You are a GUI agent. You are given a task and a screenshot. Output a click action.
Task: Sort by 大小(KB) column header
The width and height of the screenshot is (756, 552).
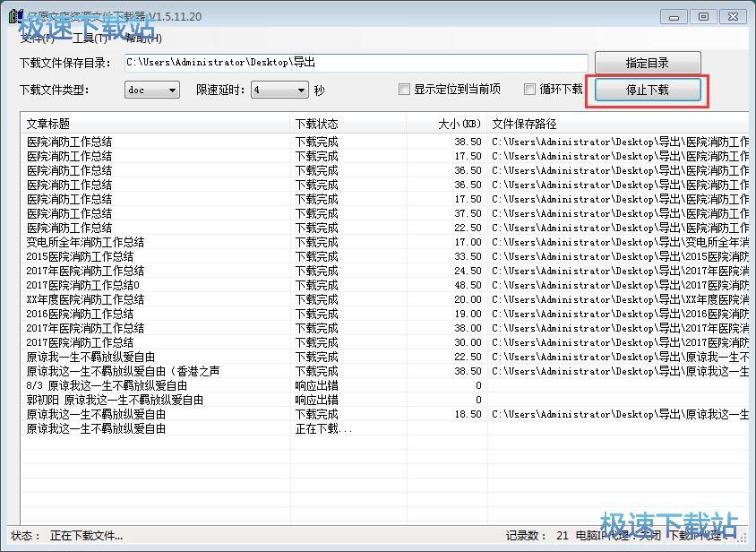click(x=447, y=124)
